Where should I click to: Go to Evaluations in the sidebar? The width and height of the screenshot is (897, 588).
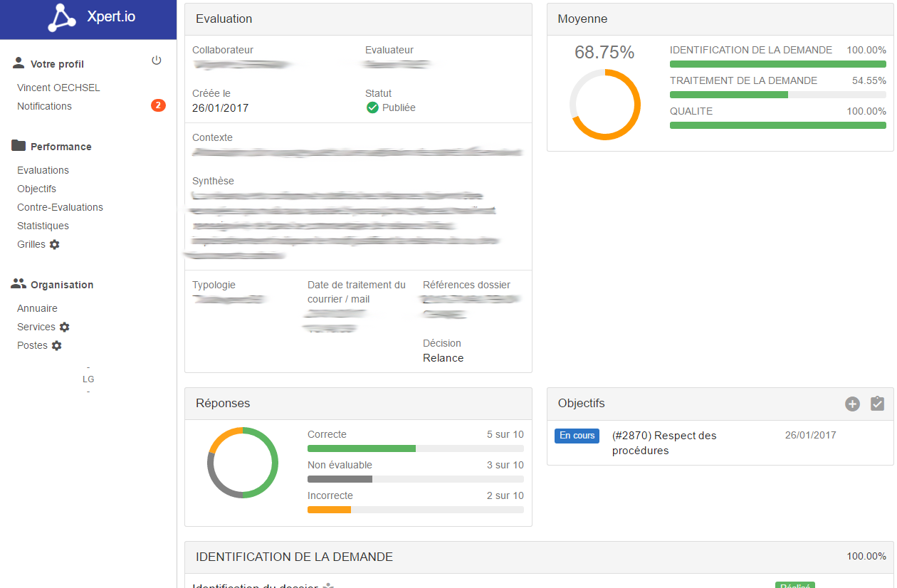click(x=43, y=170)
